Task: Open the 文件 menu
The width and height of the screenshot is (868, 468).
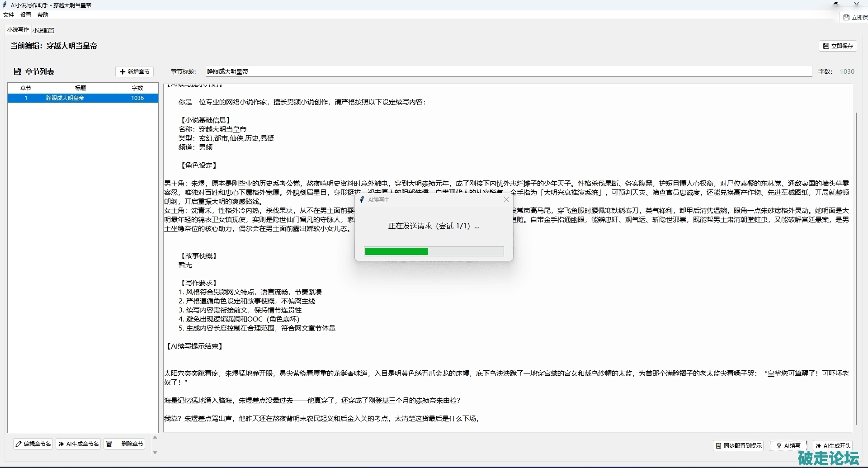Action: coord(9,15)
